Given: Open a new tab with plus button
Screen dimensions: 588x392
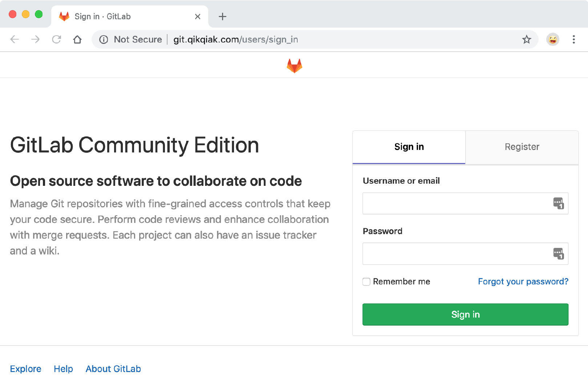Looking at the screenshot, I should [x=222, y=16].
